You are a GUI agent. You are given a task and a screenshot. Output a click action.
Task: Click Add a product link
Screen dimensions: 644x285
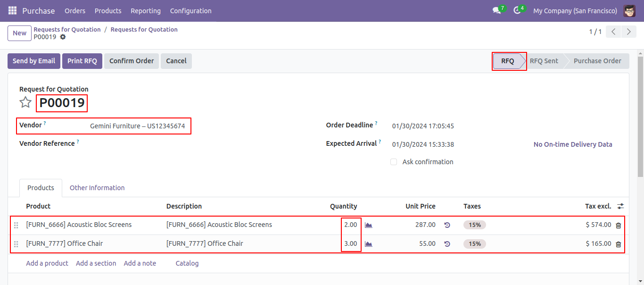coord(47,263)
